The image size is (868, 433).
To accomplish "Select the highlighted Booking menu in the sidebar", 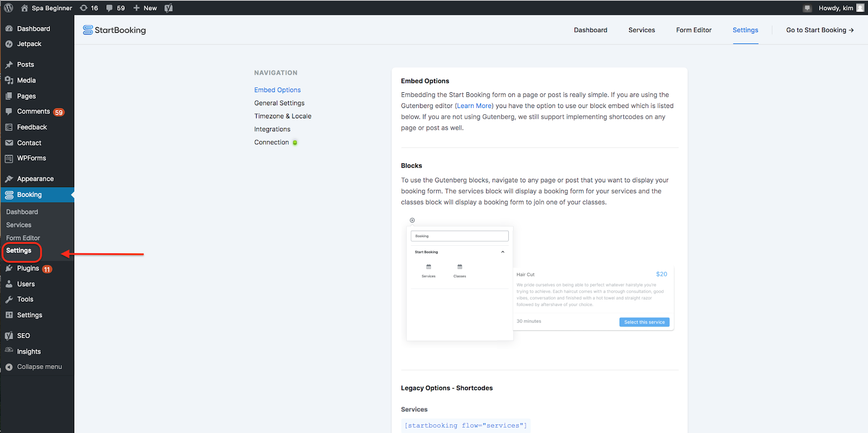I will tap(37, 195).
